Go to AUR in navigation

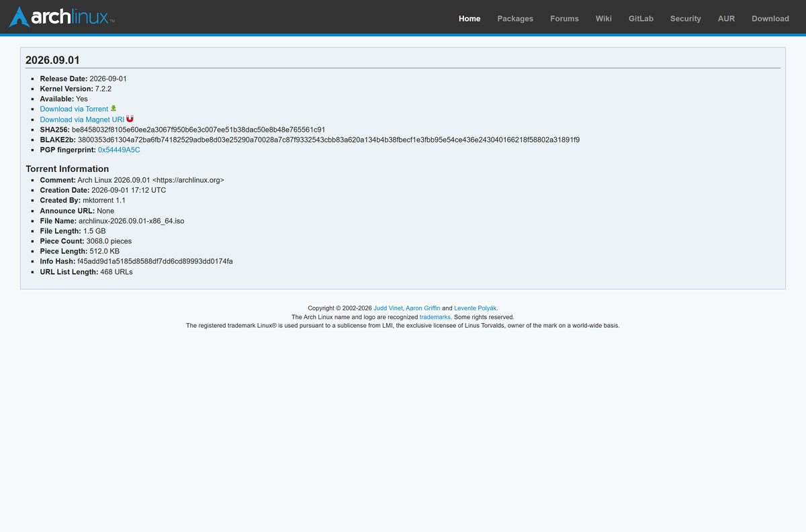(x=726, y=18)
